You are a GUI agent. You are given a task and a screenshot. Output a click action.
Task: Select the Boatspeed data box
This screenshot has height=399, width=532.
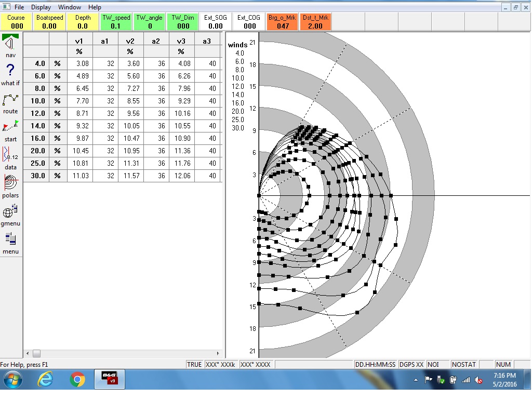click(x=49, y=22)
